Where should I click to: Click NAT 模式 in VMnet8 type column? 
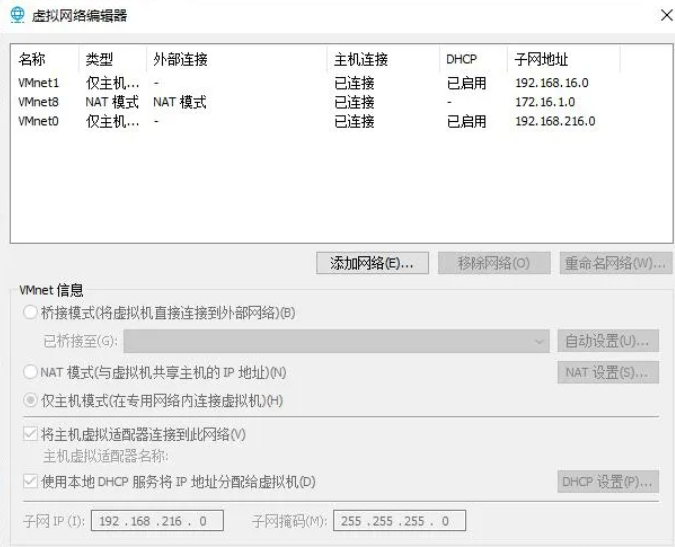click(112, 102)
